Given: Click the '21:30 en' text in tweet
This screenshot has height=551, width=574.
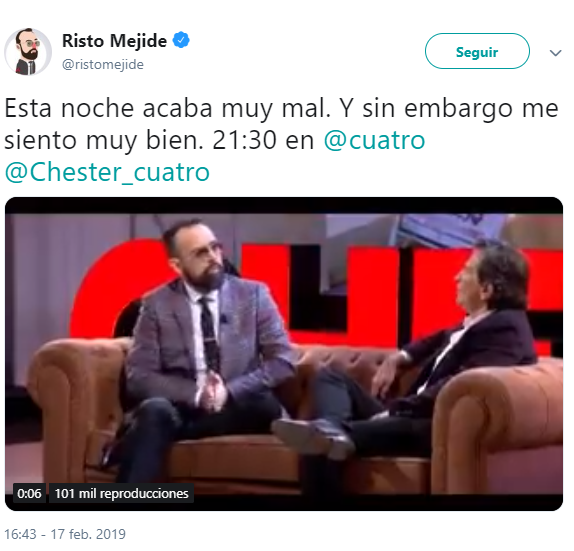Looking at the screenshot, I should [263, 140].
